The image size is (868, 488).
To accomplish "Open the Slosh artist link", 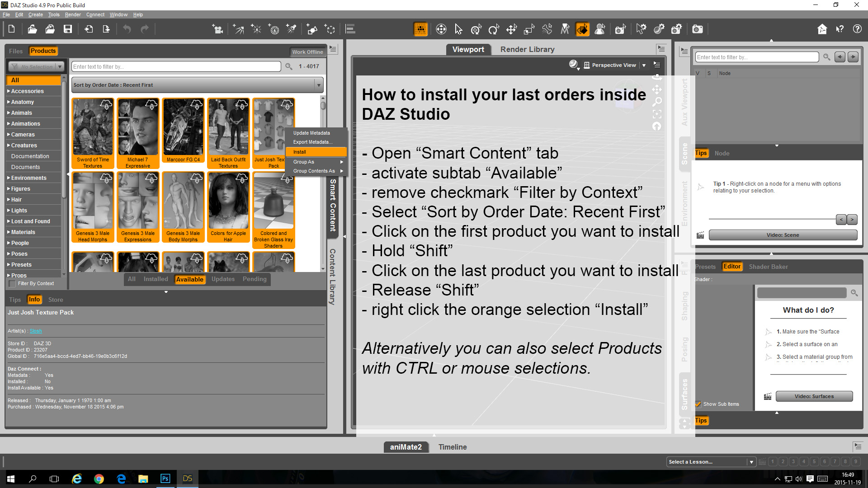I will point(36,331).
